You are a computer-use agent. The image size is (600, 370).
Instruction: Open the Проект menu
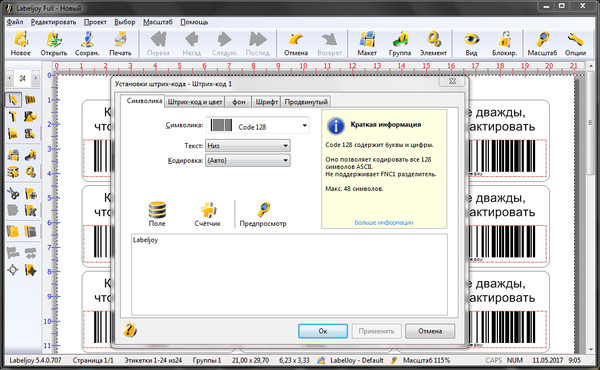point(95,22)
